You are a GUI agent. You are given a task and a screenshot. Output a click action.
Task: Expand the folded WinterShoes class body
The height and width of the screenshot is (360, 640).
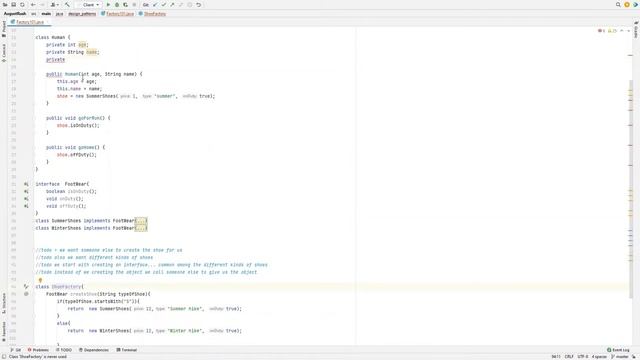141,228
